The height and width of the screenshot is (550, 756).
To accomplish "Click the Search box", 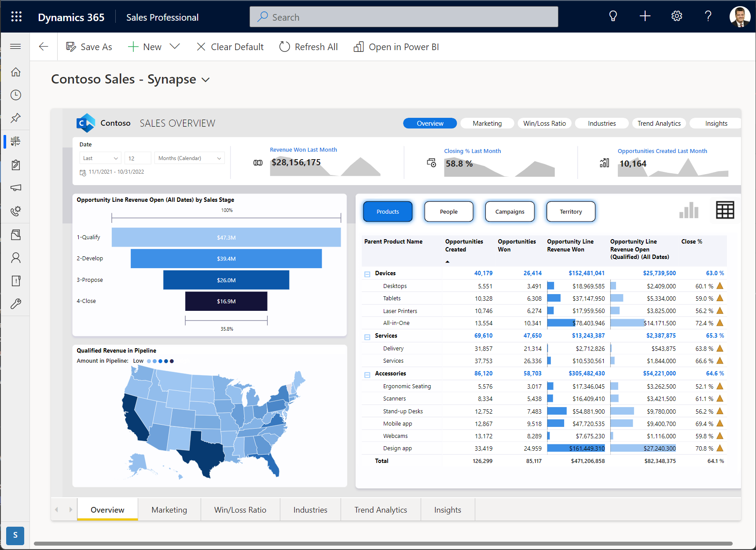I will pyautogui.click(x=404, y=17).
